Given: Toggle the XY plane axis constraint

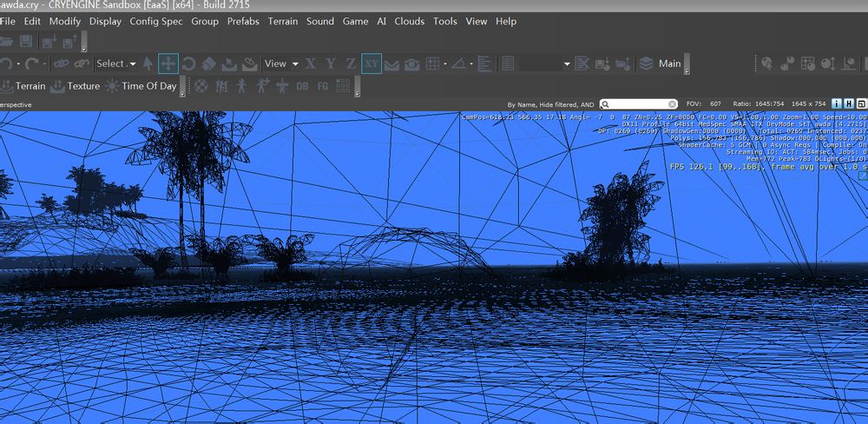Looking at the screenshot, I should (372, 63).
